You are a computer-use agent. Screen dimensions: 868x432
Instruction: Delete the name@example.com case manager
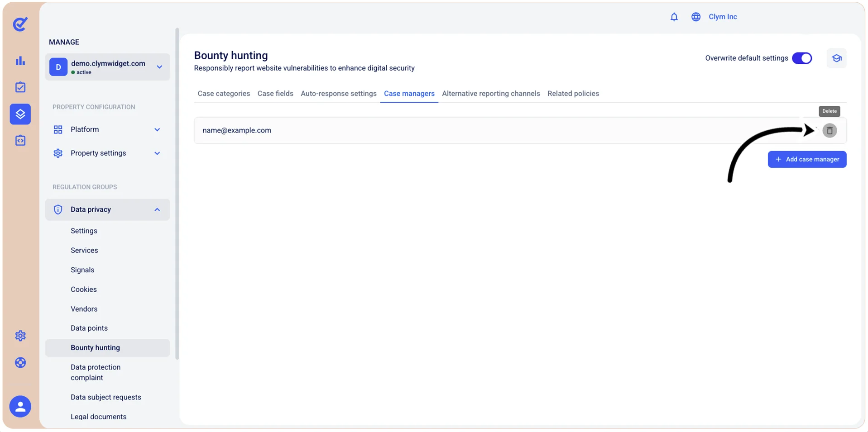coord(830,131)
